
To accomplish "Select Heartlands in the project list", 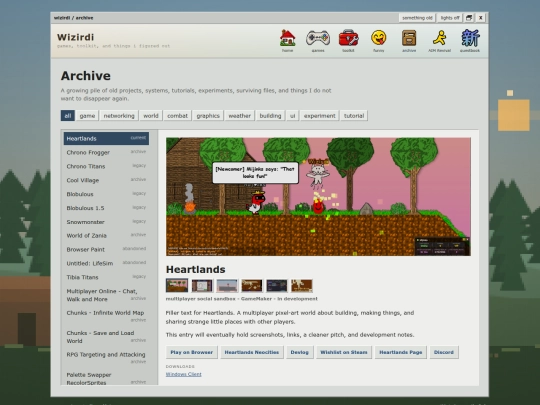I will [106, 138].
